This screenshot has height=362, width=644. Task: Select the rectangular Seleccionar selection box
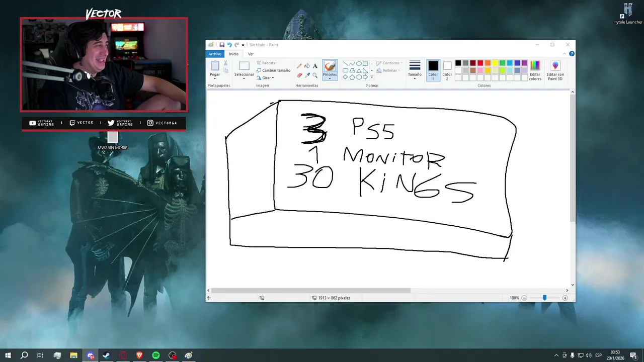click(x=244, y=66)
